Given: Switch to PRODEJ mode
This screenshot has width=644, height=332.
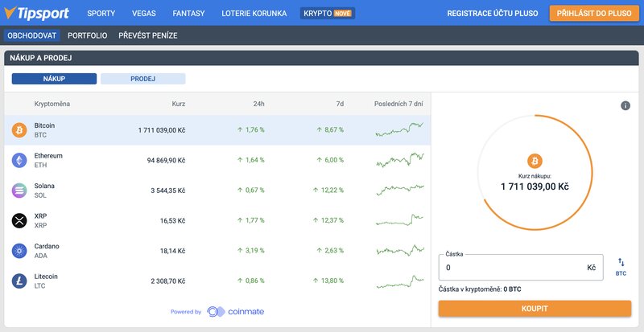Looking at the screenshot, I should tap(143, 79).
